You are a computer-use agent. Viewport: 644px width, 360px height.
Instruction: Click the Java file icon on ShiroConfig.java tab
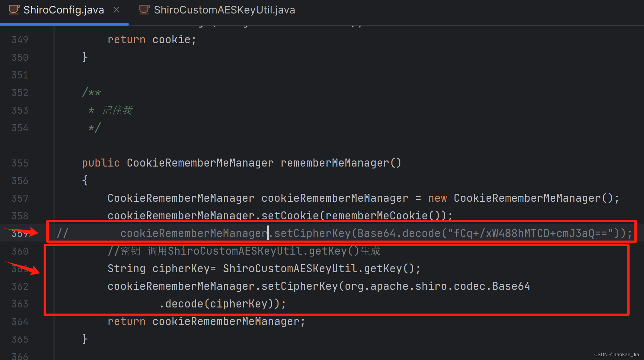point(14,10)
